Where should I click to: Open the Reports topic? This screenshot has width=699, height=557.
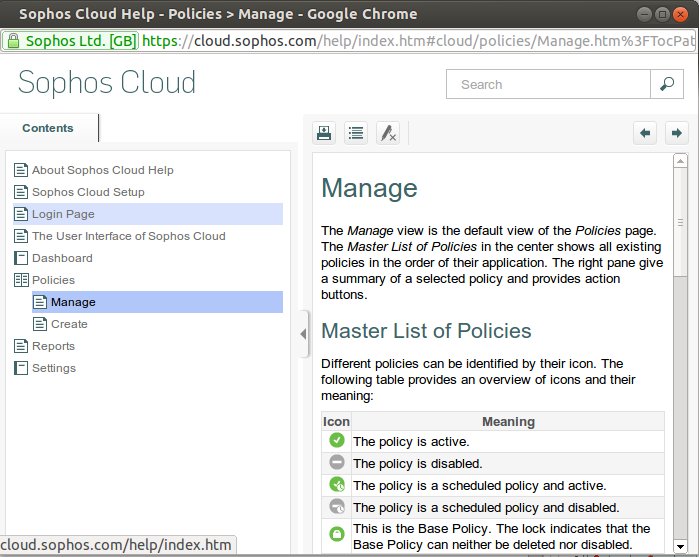tap(53, 346)
